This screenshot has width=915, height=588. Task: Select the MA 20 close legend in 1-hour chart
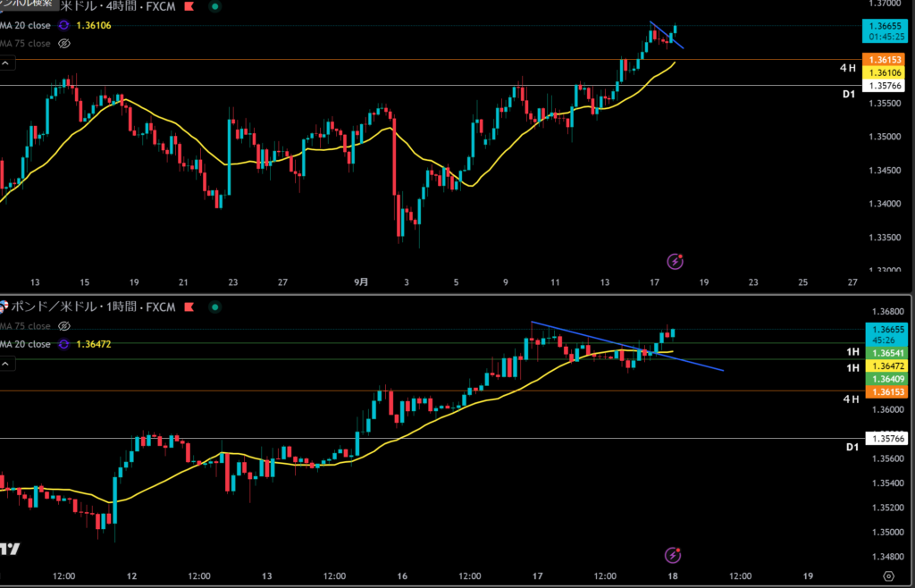pyautogui.click(x=25, y=344)
